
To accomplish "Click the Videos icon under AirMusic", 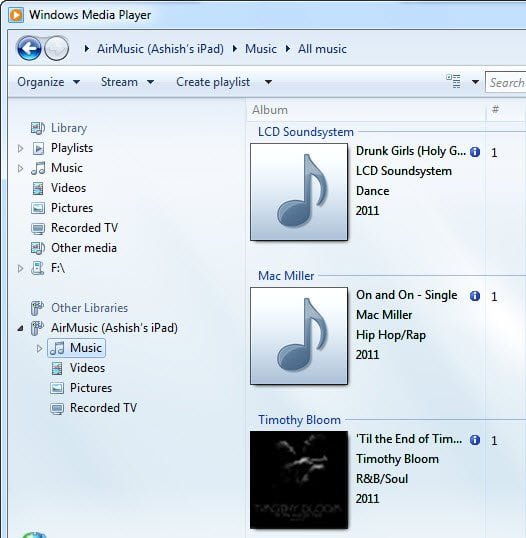I will 57,369.
